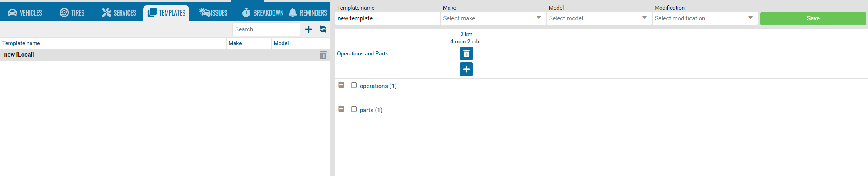Open the Select model dropdown
The image size is (868, 176).
(x=599, y=18)
